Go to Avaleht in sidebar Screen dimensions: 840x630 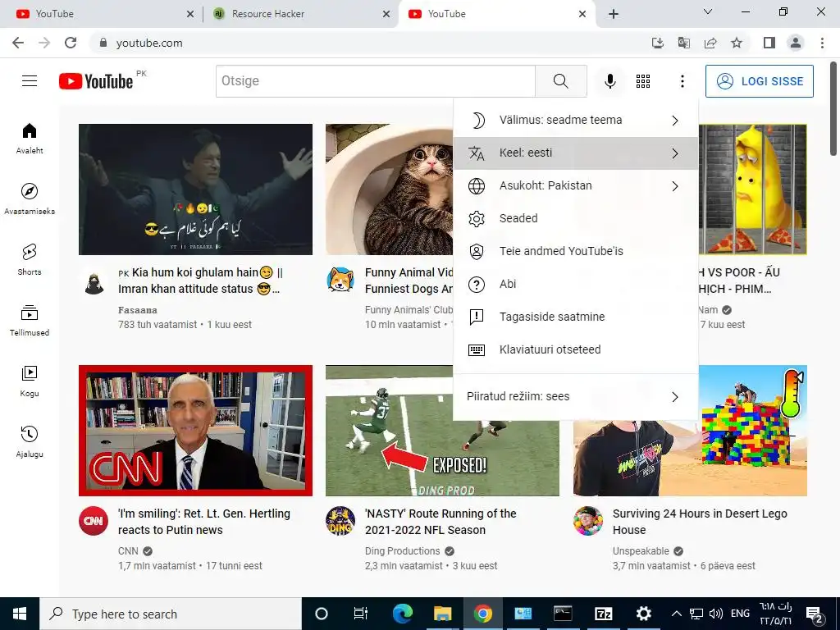[30, 139]
